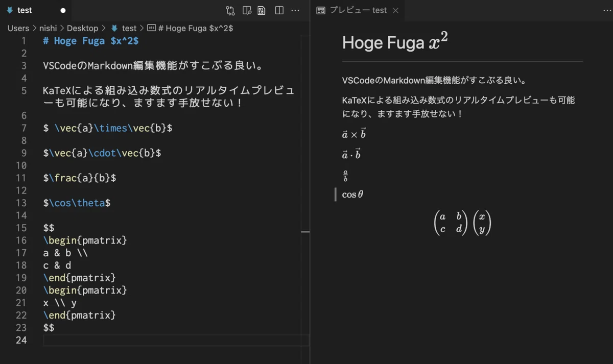Click editor line VSCodeのMarkdown編集機能がすこぶる良い。

(153, 66)
